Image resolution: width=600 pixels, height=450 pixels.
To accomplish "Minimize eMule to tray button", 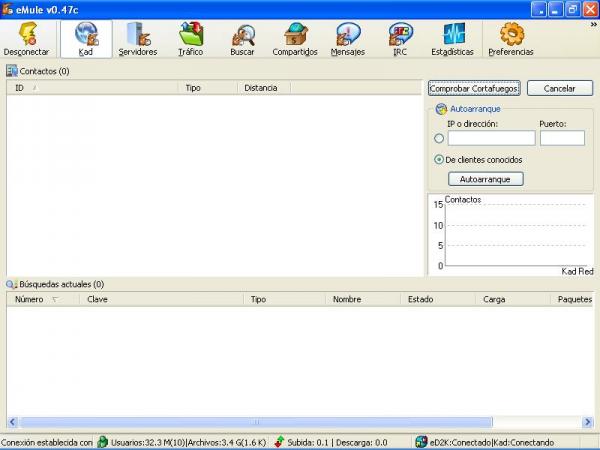I will coord(539,9).
